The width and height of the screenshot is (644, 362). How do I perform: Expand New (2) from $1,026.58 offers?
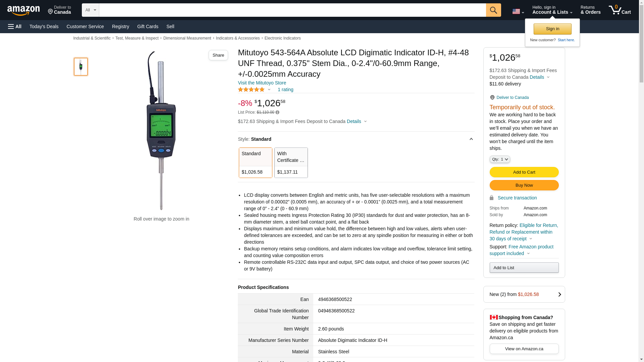524,294
